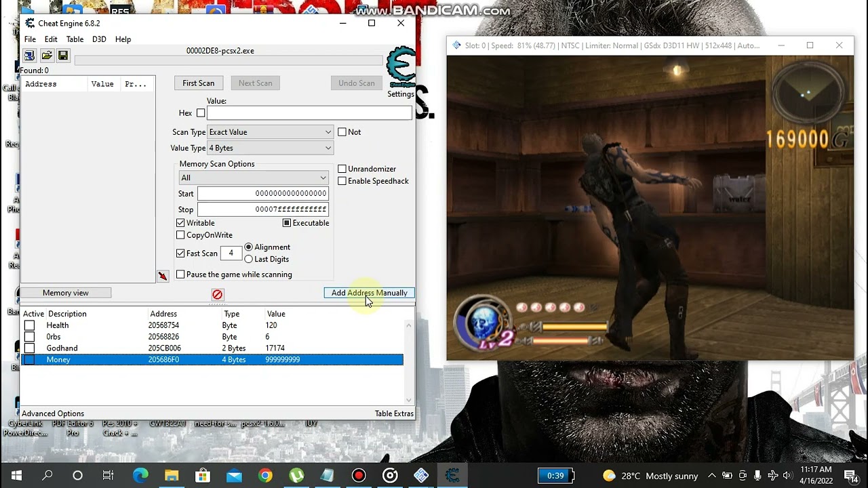This screenshot has height=488, width=868.
Task: Enable the CopyOnWrite checkbox
Action: pyautogui.click(x=180, y=235)
